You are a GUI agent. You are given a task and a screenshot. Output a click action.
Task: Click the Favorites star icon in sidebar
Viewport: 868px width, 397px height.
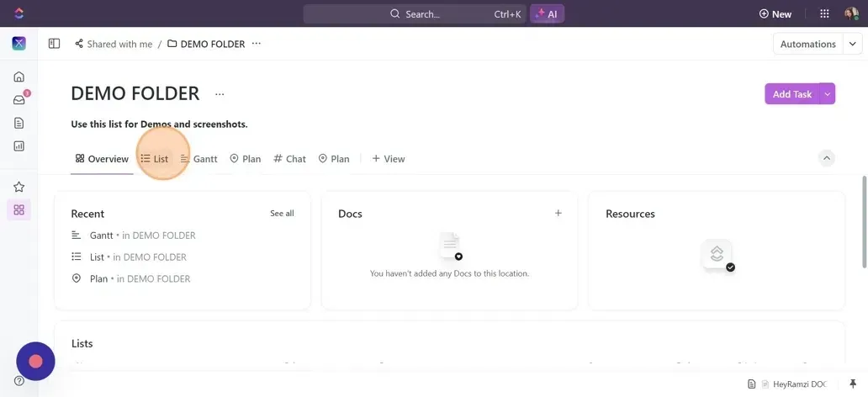[x=19, y=187]
